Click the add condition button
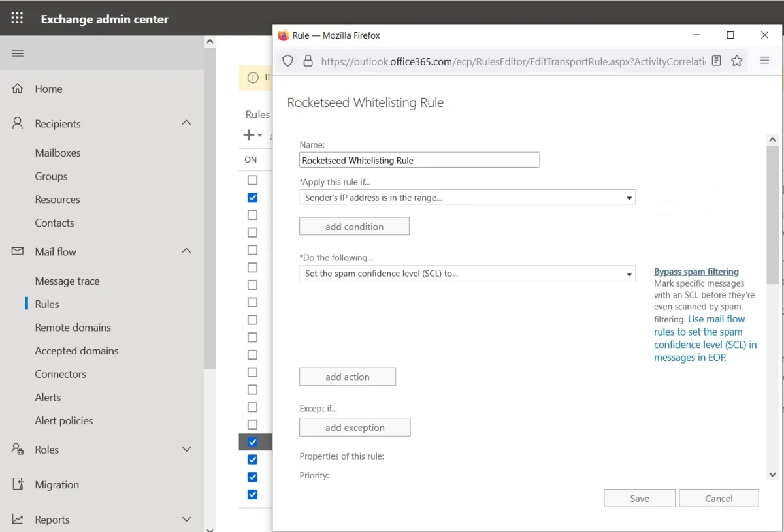784x532 pixels. 354,227
